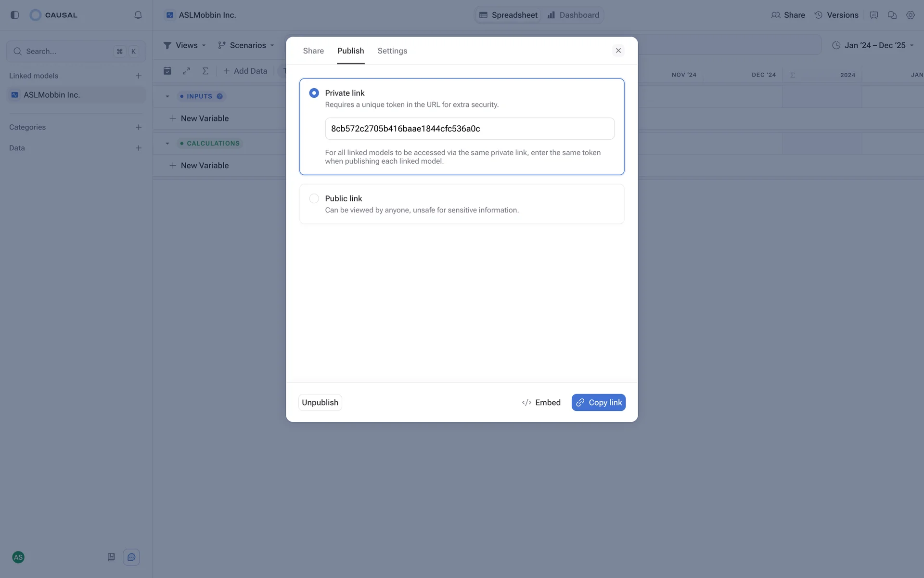The width and height of the screenshot is (924, 578).
Task: Open the feedback chat bubble icon
Action: click(x=131, y=557)
